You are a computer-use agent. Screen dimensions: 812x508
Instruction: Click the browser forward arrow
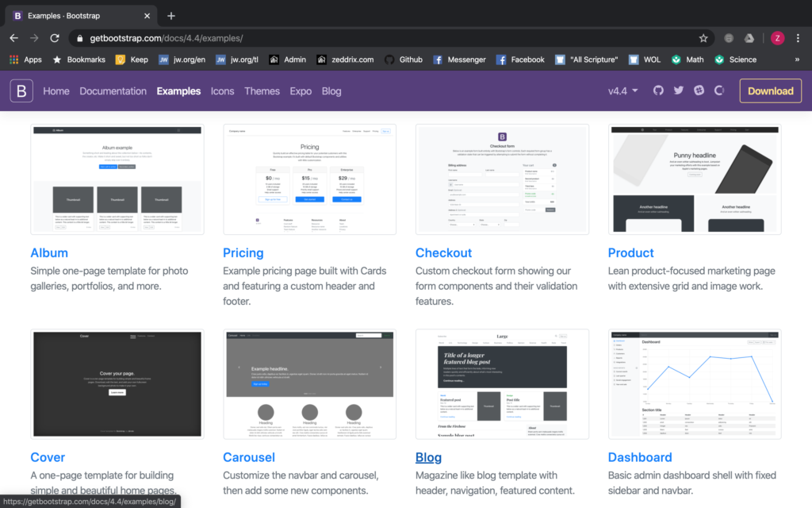[34, 38]
